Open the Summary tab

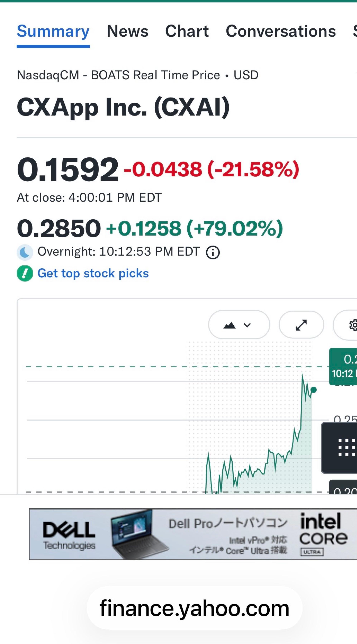[x=53, y=32]
